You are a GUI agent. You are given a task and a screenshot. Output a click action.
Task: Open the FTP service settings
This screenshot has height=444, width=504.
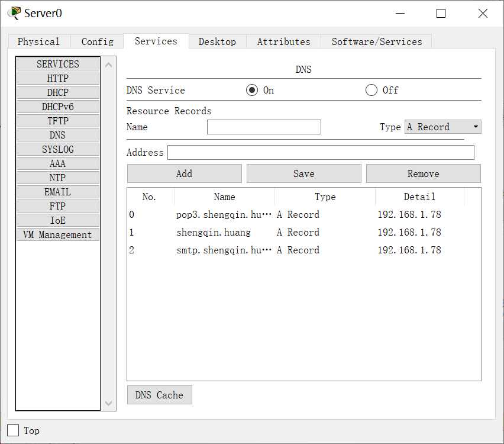pos(58,206)
